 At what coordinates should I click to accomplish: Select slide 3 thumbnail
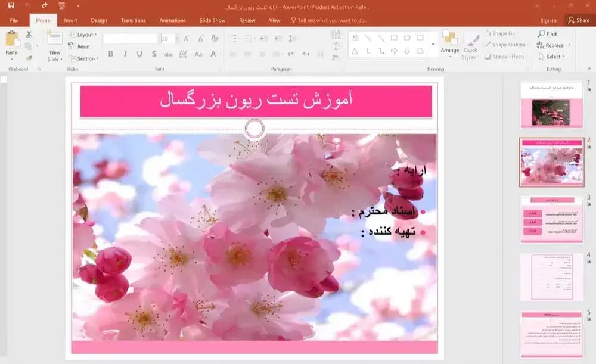tap(551, 220)
